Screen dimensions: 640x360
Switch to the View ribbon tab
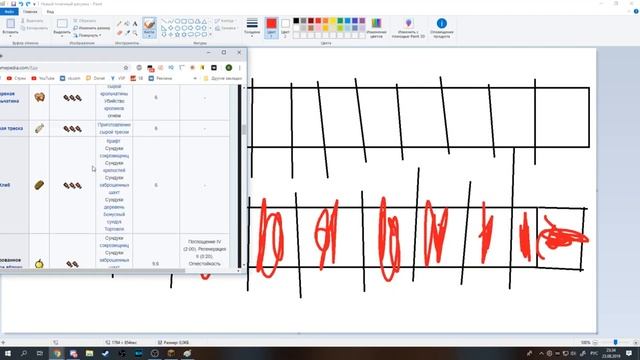[50, 12]
